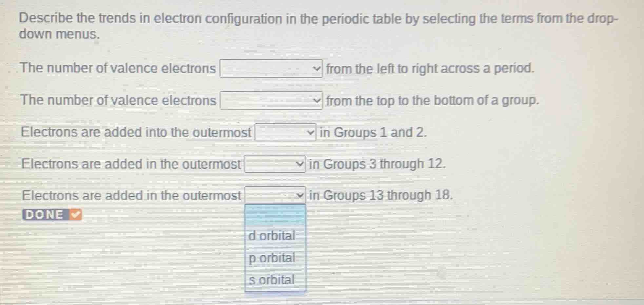Select the p orbital option

point(271,258)
